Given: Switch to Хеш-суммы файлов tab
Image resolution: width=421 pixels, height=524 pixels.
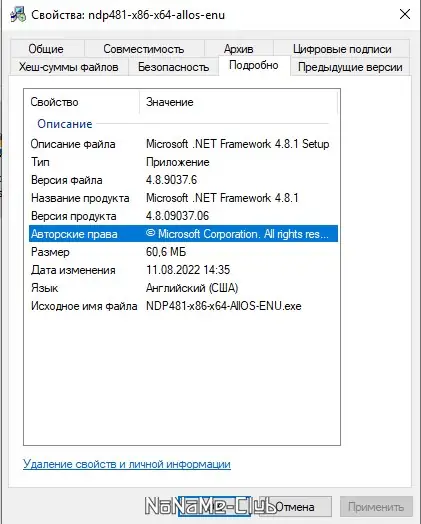Looking at the screenshot, I should [x=68, y=67].
